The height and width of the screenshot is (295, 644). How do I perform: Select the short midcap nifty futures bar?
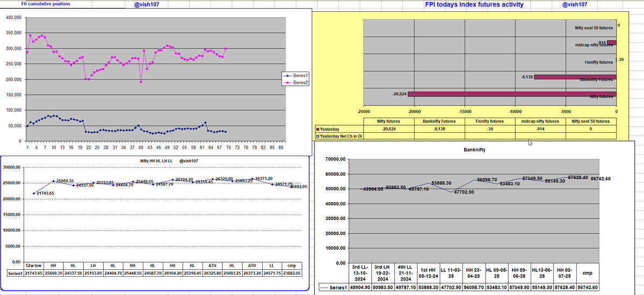click(x=612, y=42)
